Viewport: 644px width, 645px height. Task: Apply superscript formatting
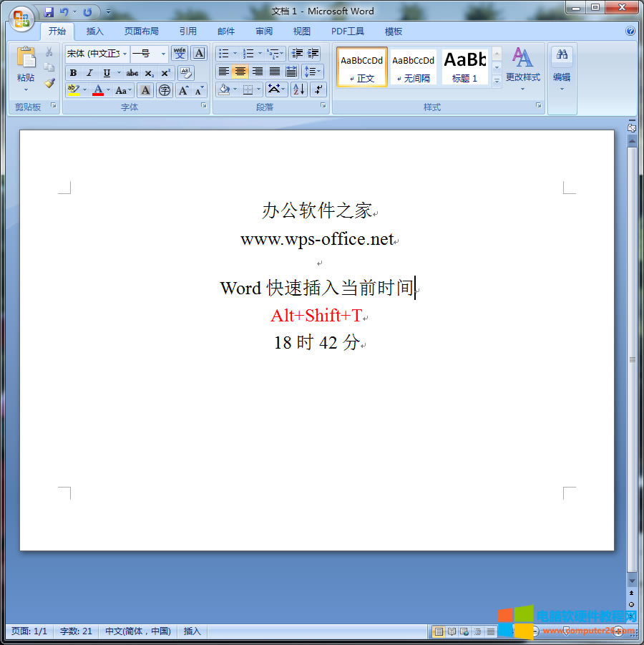click(165, 73)
